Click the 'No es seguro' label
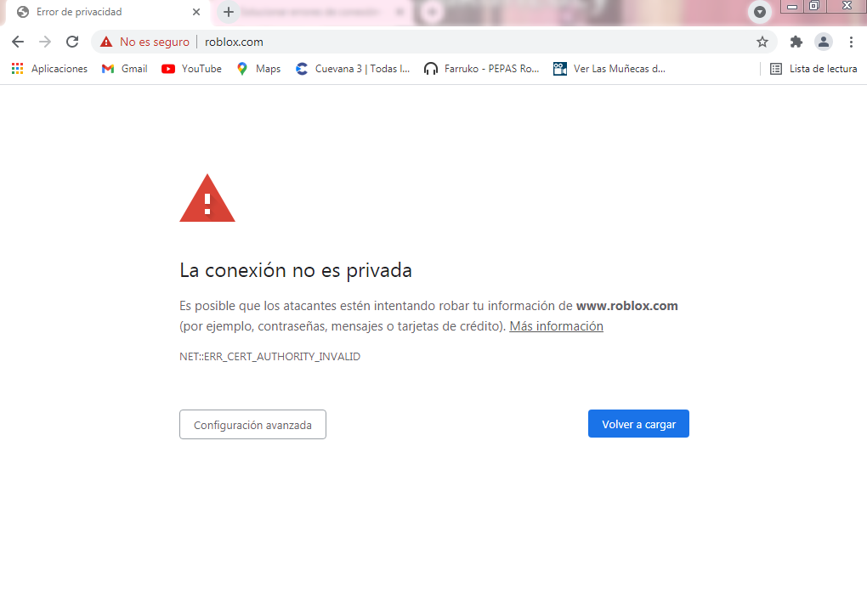This screenshot has width=867, height=616. coord(154,42)
